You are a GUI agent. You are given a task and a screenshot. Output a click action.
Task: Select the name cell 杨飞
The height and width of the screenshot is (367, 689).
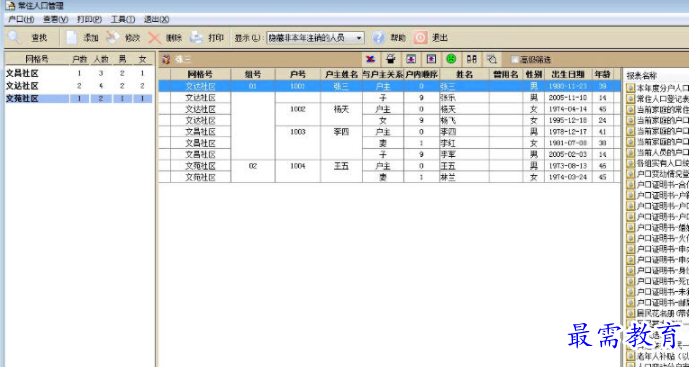point(464,120)
